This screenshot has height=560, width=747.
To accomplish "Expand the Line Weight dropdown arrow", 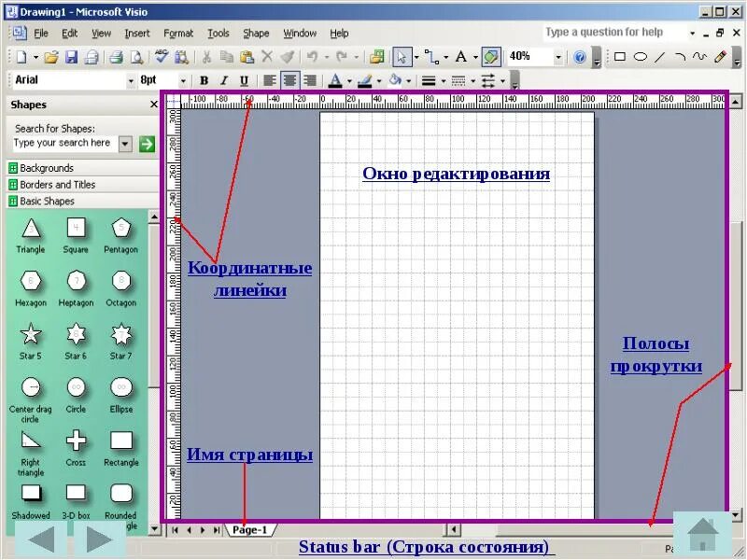I will point(444,81).
